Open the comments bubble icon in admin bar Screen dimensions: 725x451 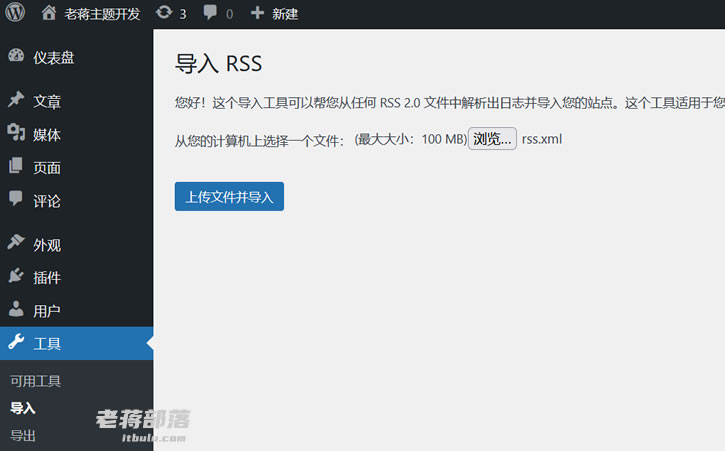[210, 12]
